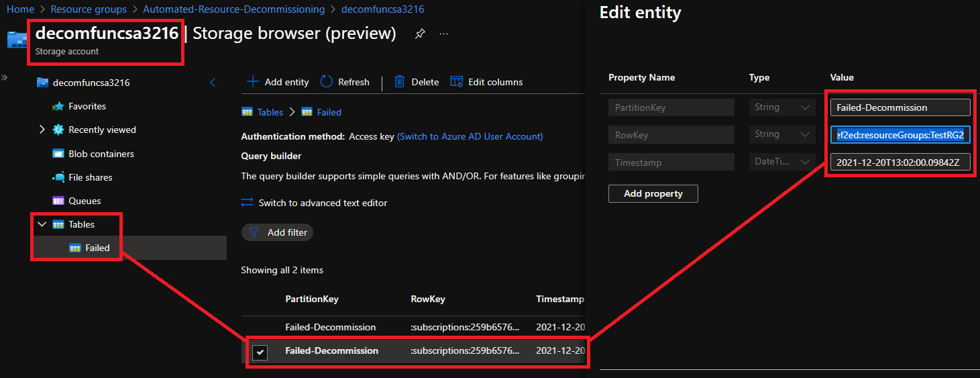Image resolution: width=980 pixels, height=378 pixels.
Task: Click the Timestamp property name field
Action: click(x=672, y=162)
